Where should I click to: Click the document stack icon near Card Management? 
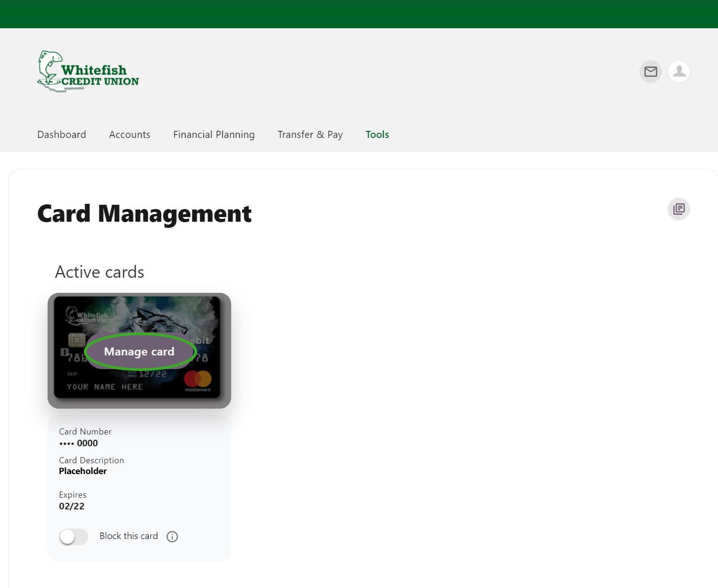pos(678,209)
